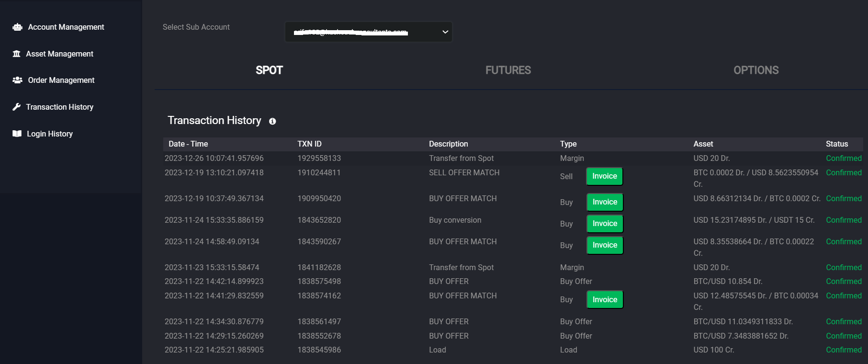Image resolution: width=868 pixels, height=364 pixels.
Task: Open Invoice for transaction 1909950420
Action: pyautogui.click(x=605, y=202)
